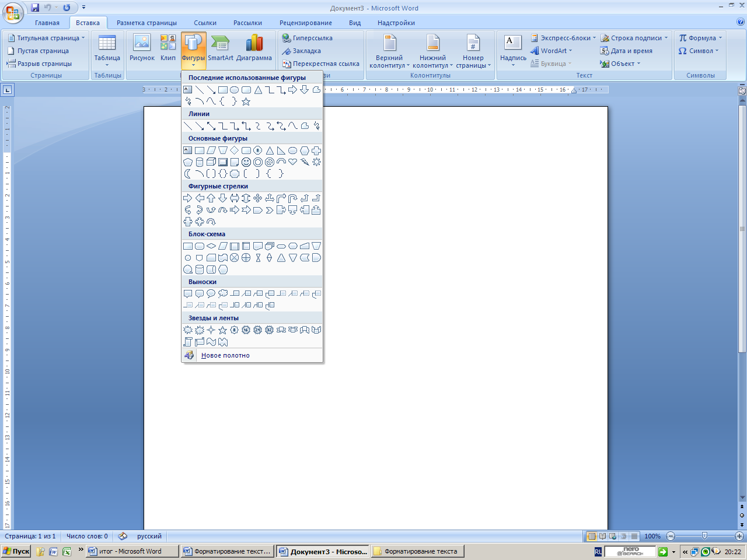Click the SmartArt ribbon icon
Screen dimensions: 747x560
(x=221, y=48)
